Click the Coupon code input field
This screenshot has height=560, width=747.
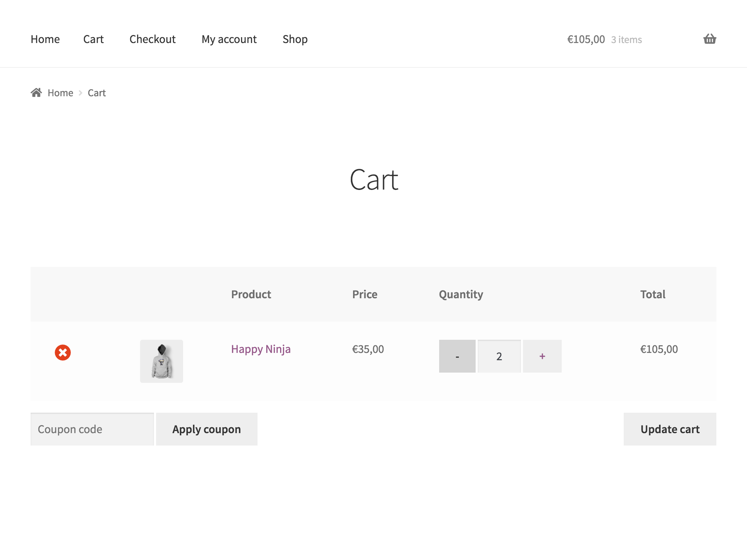click(92, 429)
